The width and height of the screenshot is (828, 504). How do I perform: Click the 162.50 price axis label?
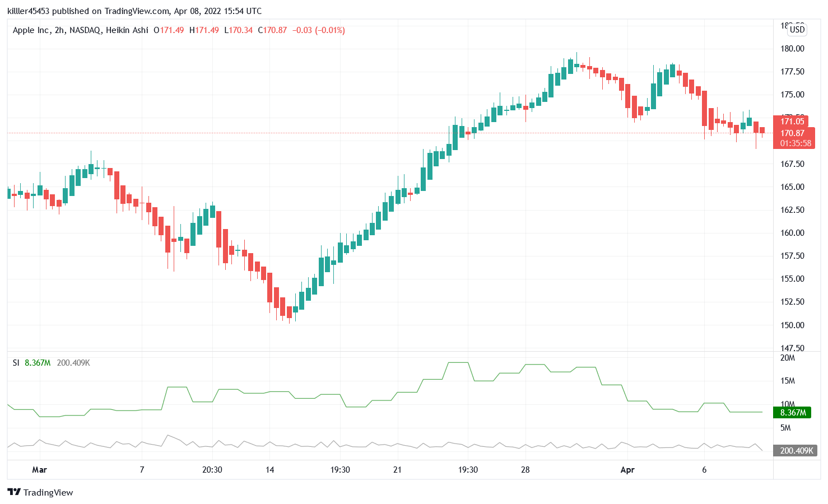792,210
